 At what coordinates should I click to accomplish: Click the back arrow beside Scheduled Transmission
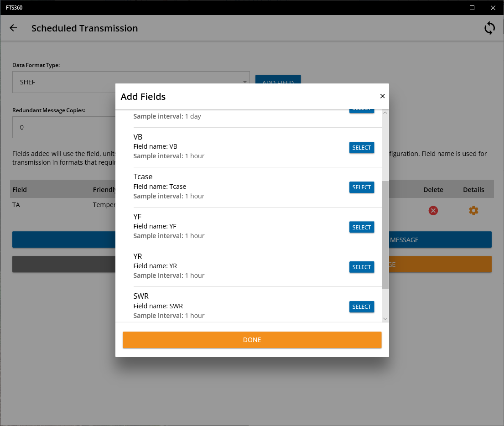pyautogui.click(x=13, y=28)
